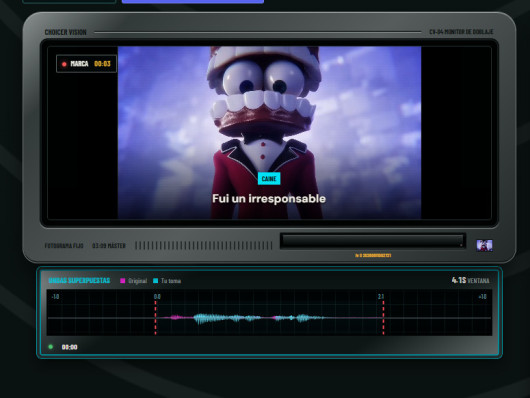Select the right red dashed marker at 2.1
The width and height of the screenshot is (530, 398).
click(x=383, y=316)
